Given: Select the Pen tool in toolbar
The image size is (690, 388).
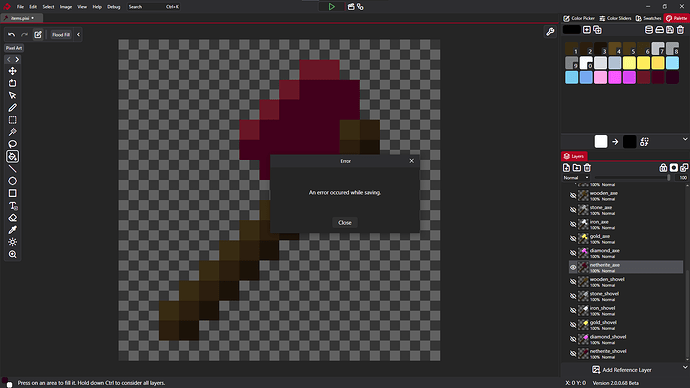Looking at the screenshot, I should [12, 108].
